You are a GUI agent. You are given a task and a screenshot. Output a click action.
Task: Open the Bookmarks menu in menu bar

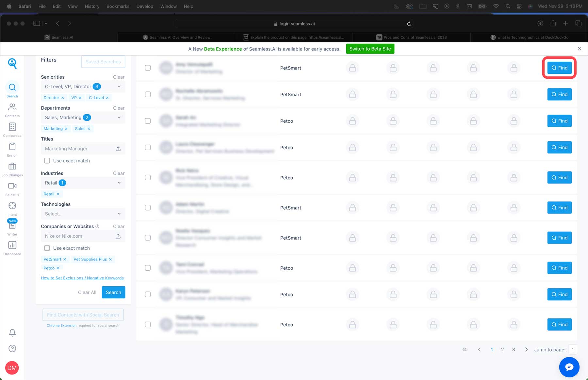[x=118, y=6]
